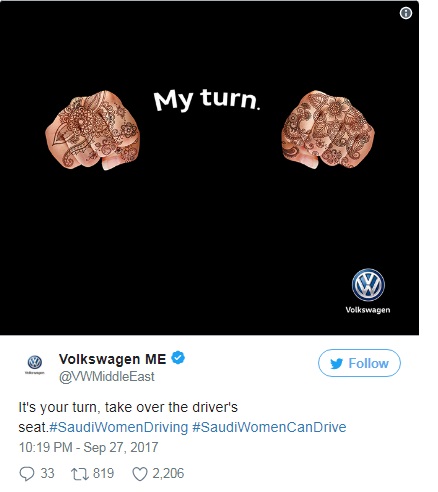Open the #SaudiWomenDriving hashtag
438x492 pixels.
coord(119,427)
